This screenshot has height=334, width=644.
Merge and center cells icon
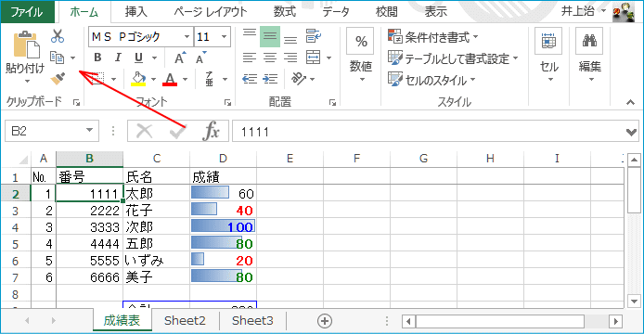314,58
